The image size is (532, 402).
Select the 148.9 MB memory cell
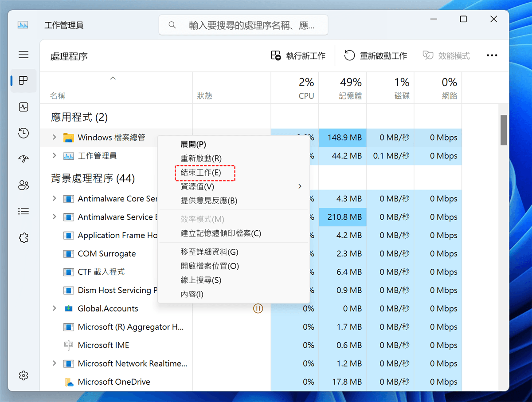(x=343, y=138)
